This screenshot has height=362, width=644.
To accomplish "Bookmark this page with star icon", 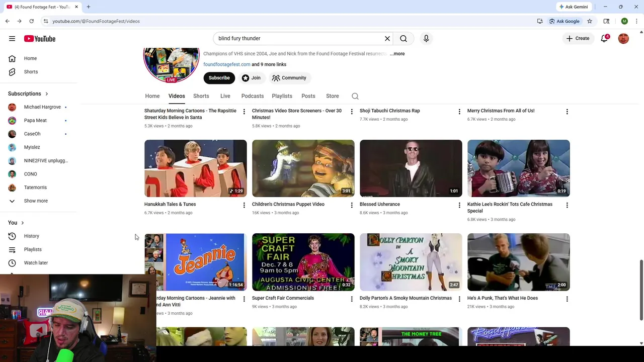I will click(x=590, y=21).
